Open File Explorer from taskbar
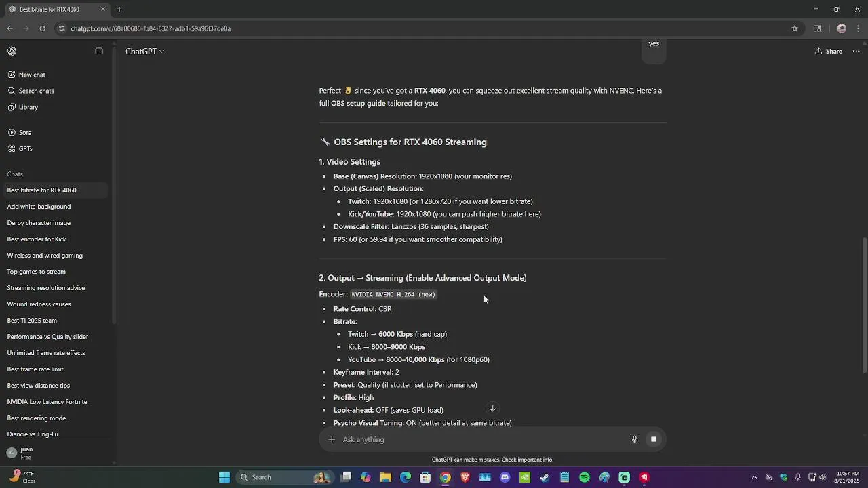 385,477
